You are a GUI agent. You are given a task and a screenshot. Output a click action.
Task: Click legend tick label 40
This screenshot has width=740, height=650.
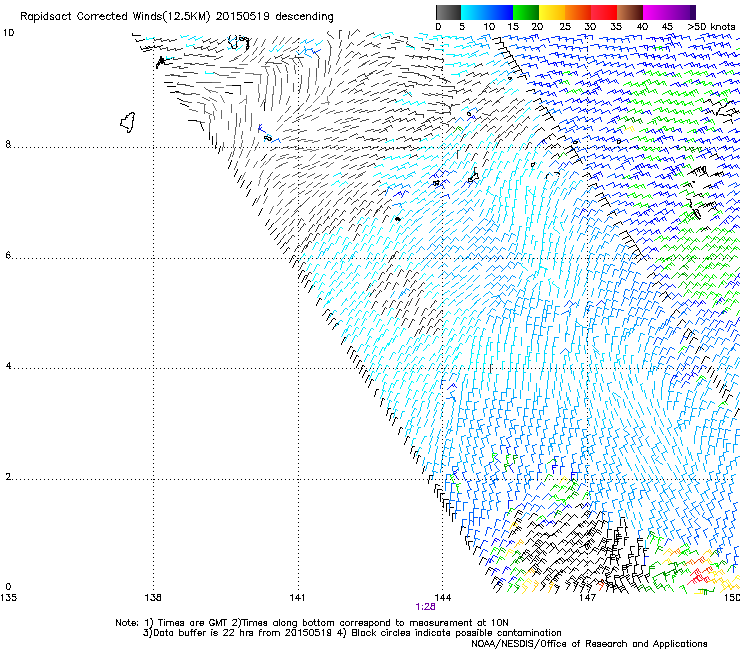(x=642, y=27)
